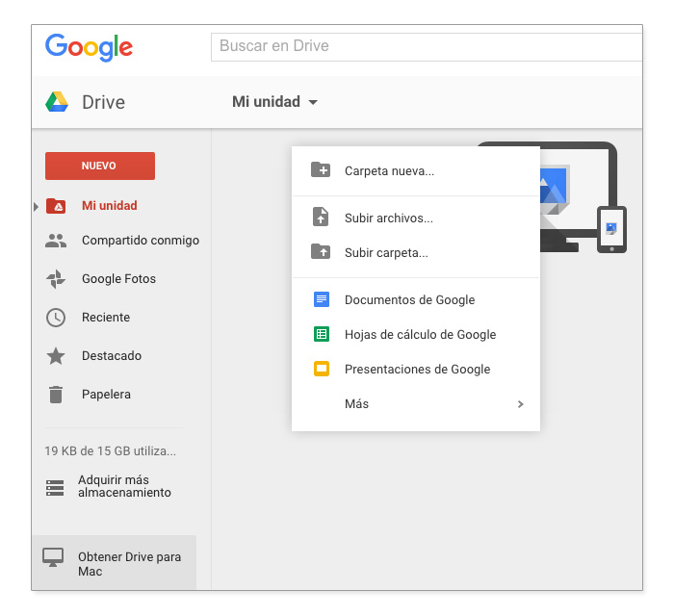Viewport: 674px width, 616px height.
Task: Open Google Fotos from the sidebar
Action: [x=118, y=279]
